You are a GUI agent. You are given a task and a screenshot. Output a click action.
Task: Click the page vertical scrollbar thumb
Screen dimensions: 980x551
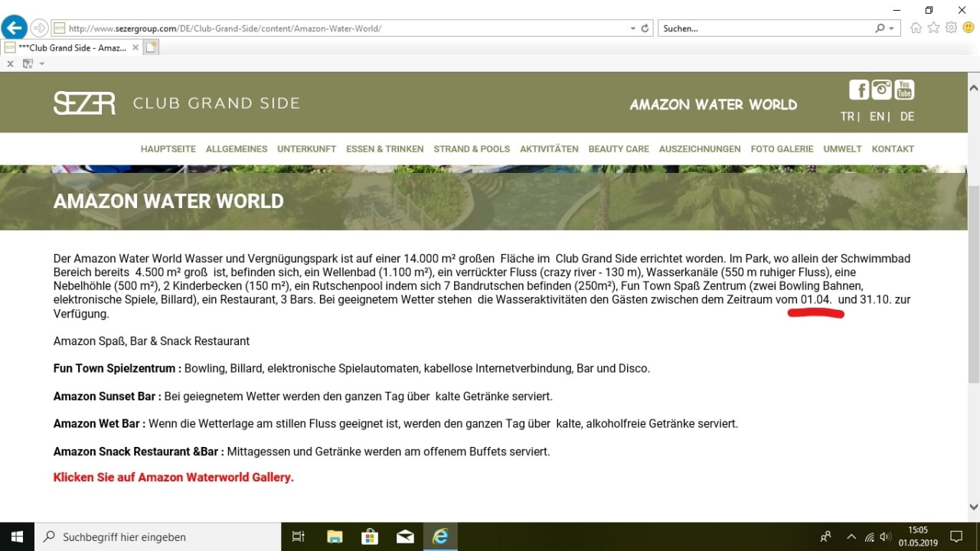point(973,283)
